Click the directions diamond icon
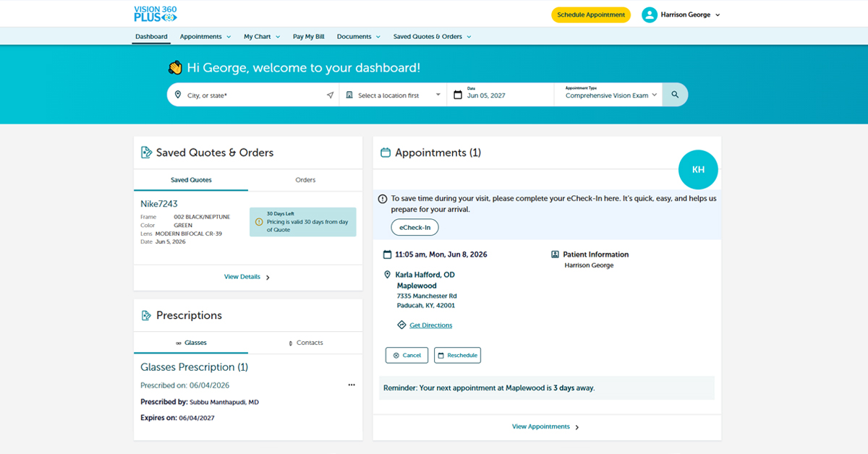868x454 pixels. pyautogui.click(x=401, y=325)
